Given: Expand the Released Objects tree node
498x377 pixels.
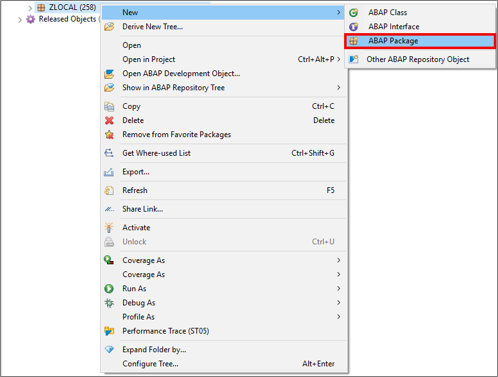Looking at the screenshot, I should 20,20.
